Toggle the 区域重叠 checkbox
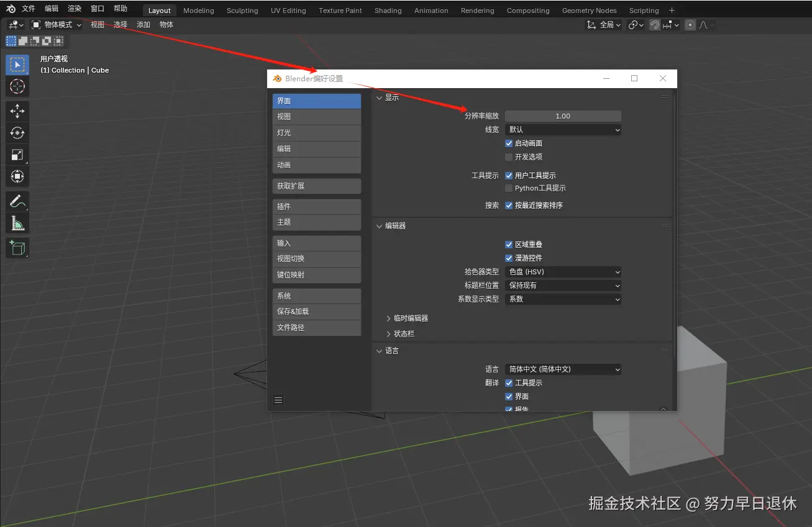 [x=509, y=245]
